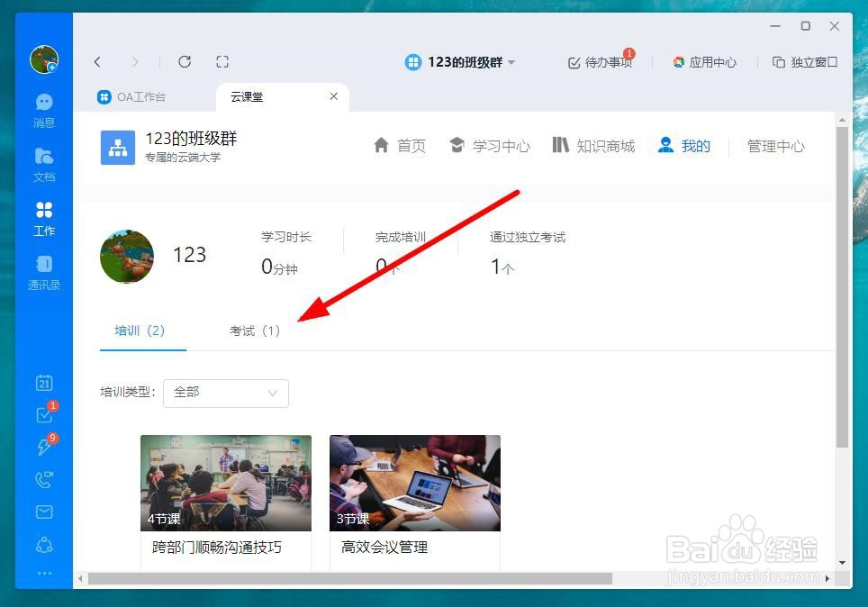Go back with the left arrow
This screenshot has width=868, height=607.
97,61
